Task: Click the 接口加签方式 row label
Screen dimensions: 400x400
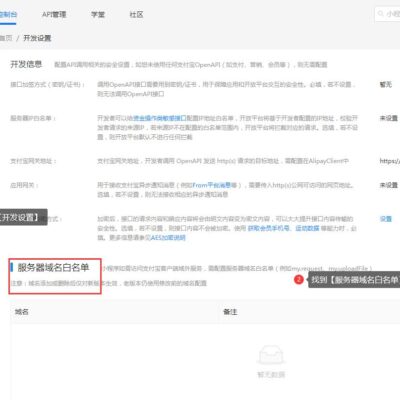Action: click(x=47, y=85)
